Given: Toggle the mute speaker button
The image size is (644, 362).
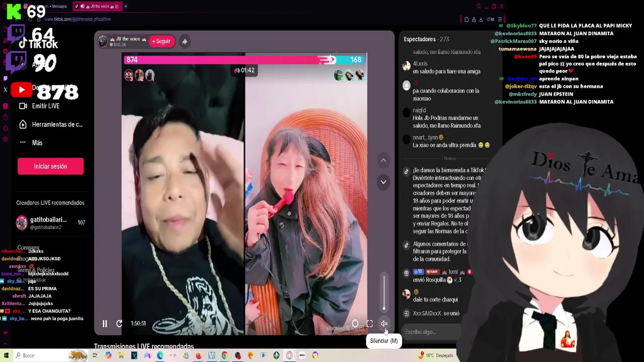Looking at the screenshot, I should 384,324.
